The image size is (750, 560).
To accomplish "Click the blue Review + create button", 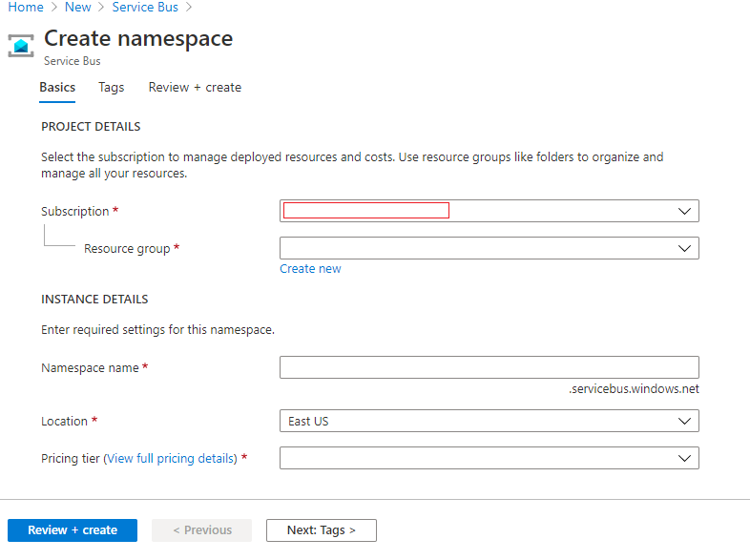I will tap(73, 530).
